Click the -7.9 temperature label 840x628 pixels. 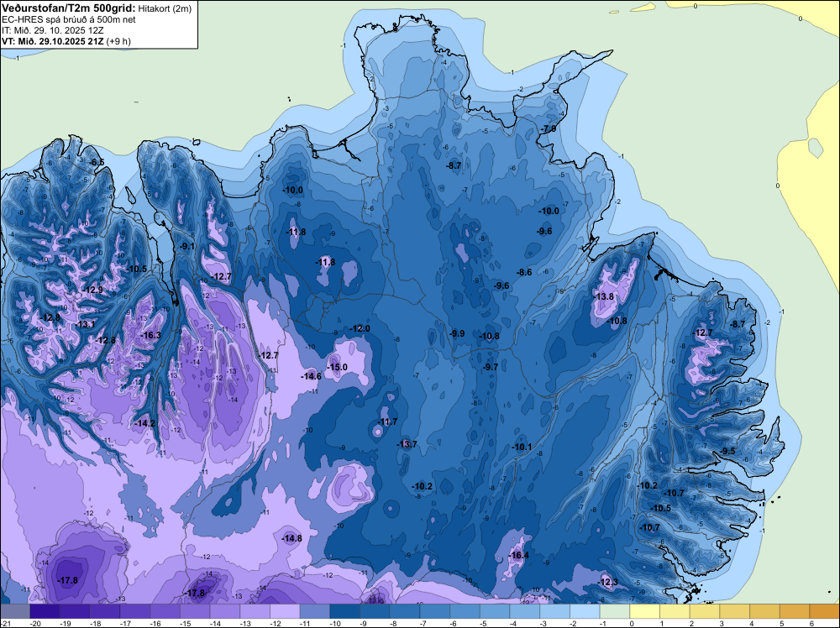[548, 129]
